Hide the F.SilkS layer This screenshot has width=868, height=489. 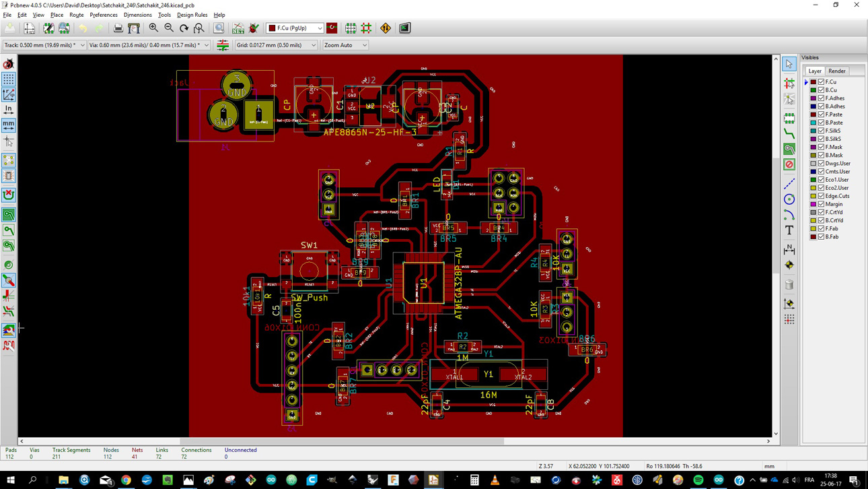[822, 131]
